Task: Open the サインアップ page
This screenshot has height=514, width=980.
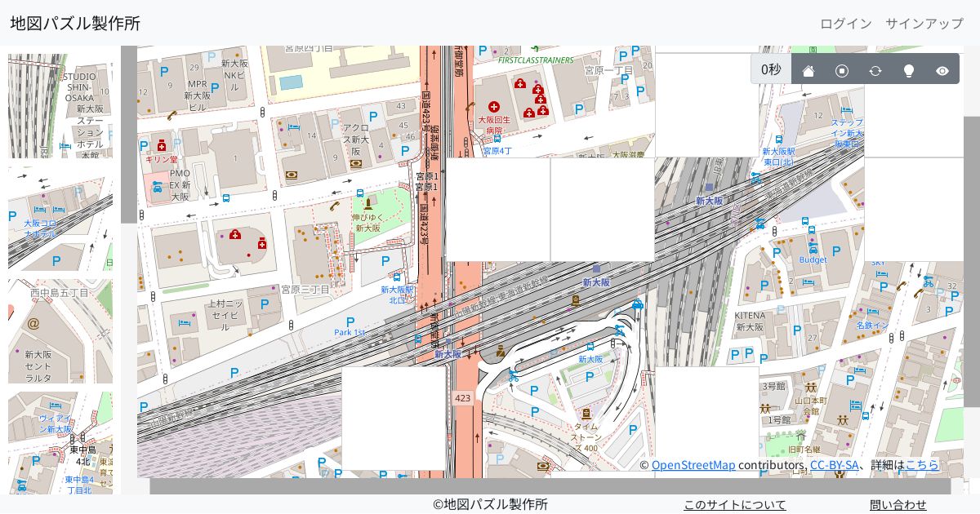Action: pyautogui.click(x=924, y=24)
